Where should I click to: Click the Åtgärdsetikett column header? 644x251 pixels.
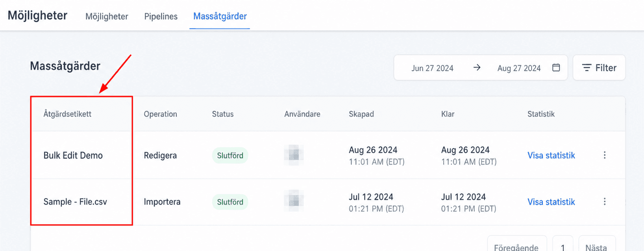tap(67, 114)
